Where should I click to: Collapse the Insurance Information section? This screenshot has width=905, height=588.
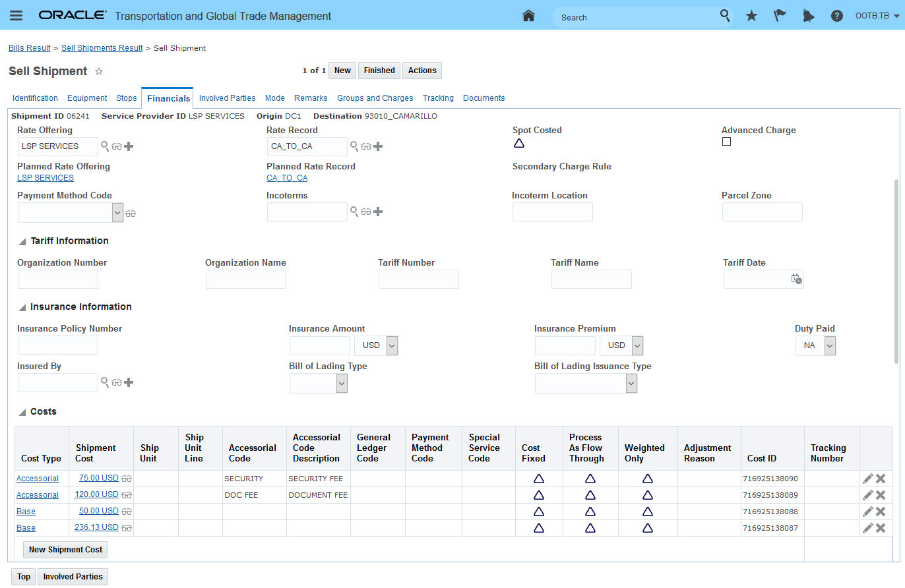22,307
